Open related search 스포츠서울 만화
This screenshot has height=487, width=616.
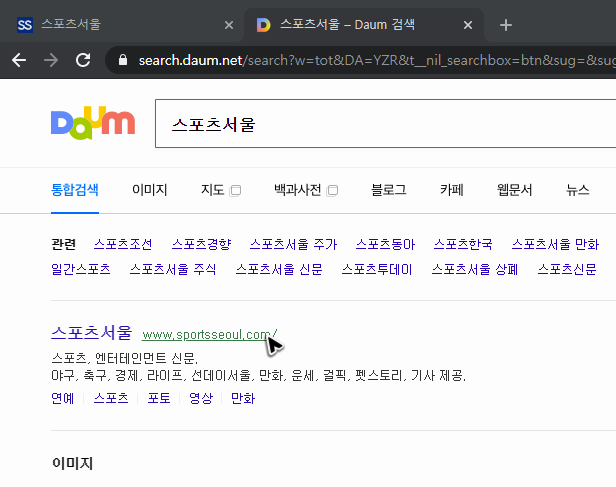tap(556, 244)
